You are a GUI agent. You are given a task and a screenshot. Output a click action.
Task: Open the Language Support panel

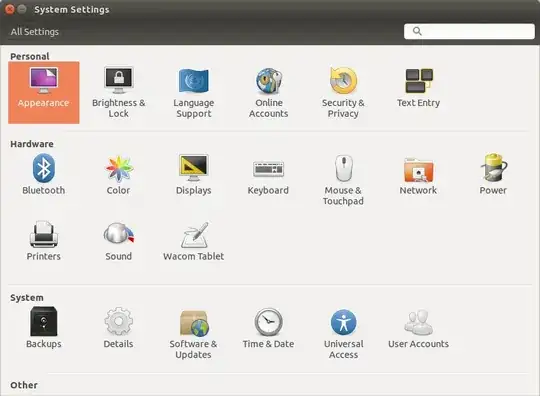point(194,92)
